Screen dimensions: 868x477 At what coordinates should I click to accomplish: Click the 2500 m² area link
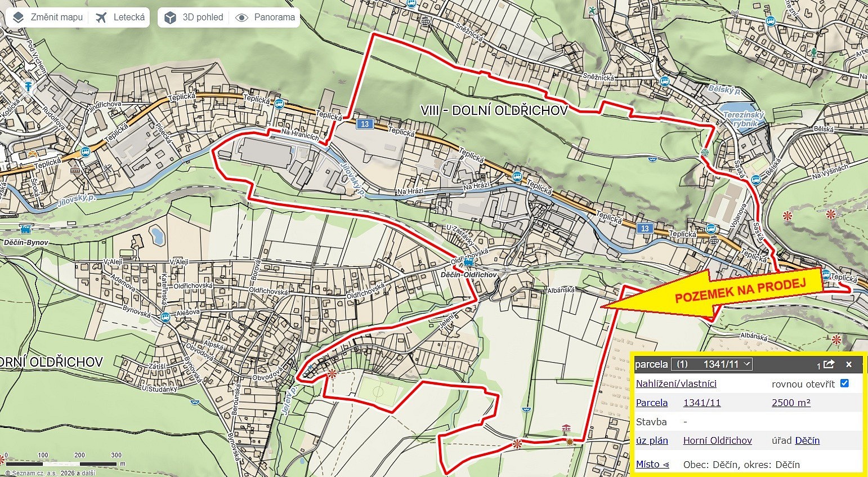[x=791, y=403]
